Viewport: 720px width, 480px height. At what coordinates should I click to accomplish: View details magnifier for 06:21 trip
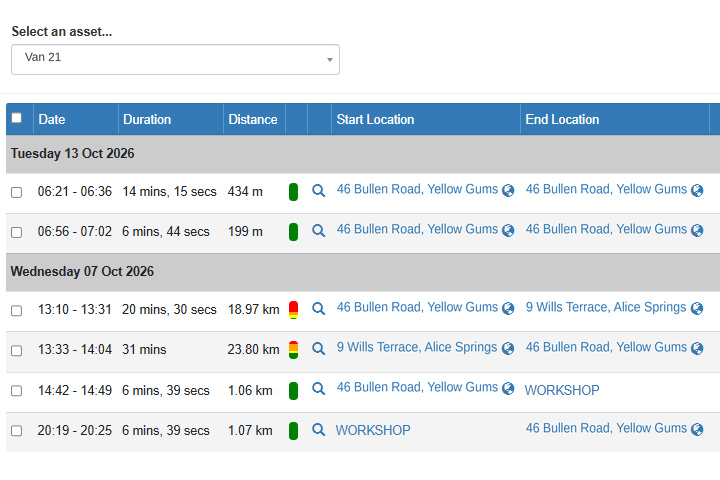click(318, 190)
